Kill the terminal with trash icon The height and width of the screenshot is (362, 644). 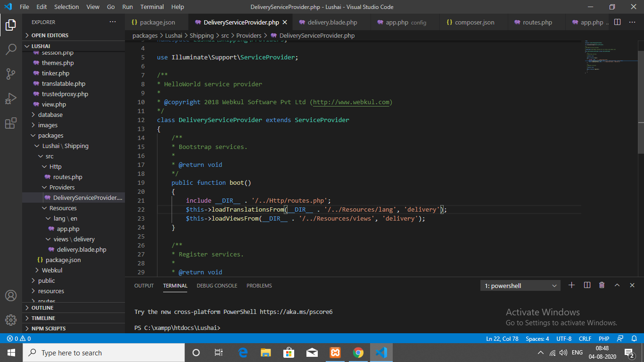coord(602,285)
